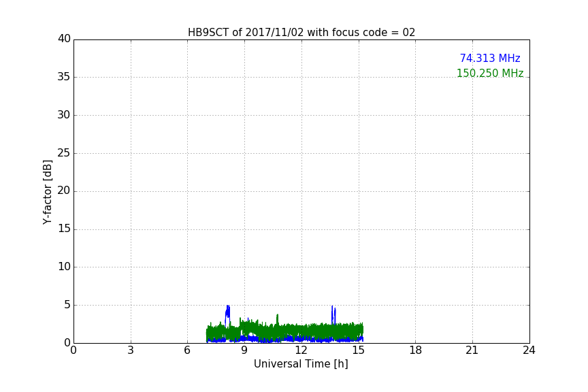
Task: Click the y-axis tick label 35
Action: tap(64, 77)
